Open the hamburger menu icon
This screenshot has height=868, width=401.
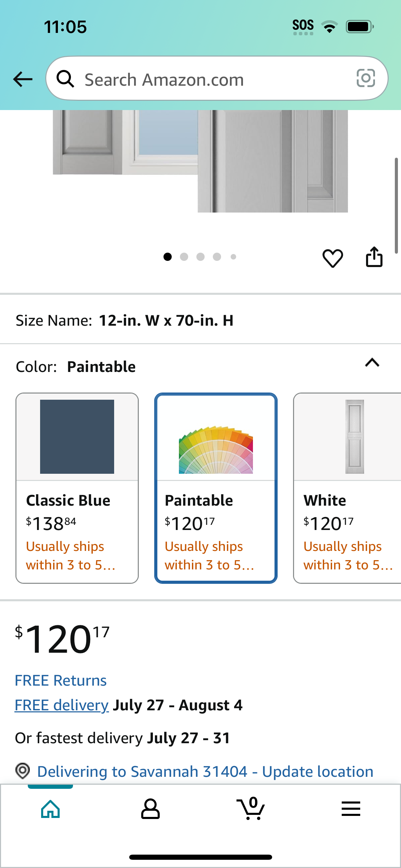pos(351,809)
